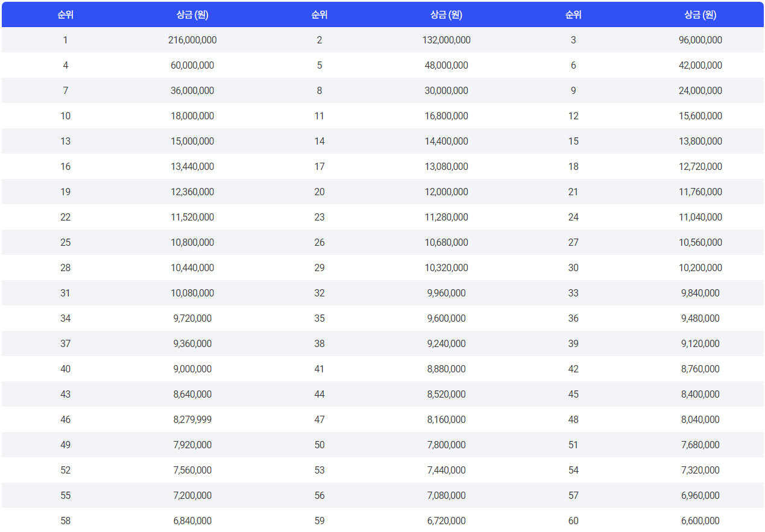Select the 11,520,000 value

[192, 217]
